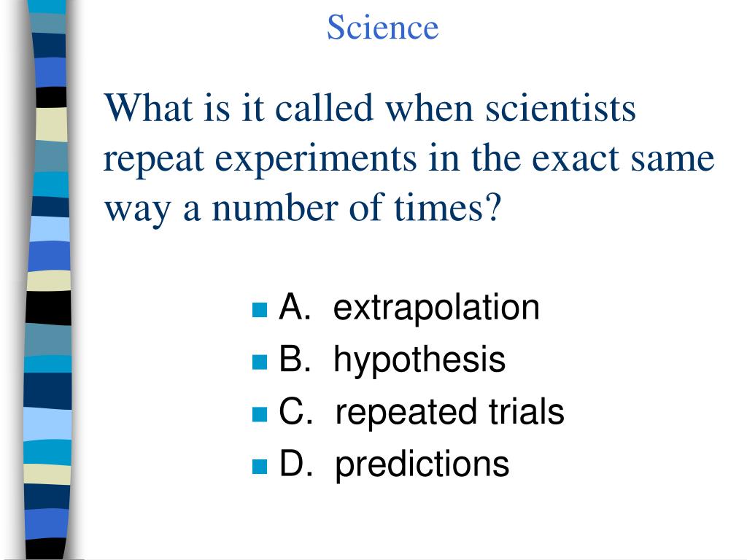Screen dimensions: 747x560
Task: Click the letter B. option label
Action: click(295, 359)
